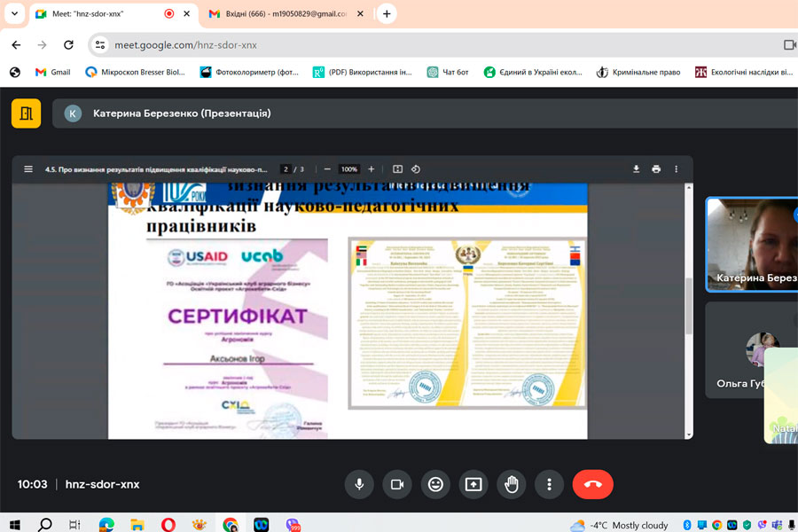Zoom in the PDF with plus
The image size is (798, 532).
pyautogui.click(x=371, y=169)
